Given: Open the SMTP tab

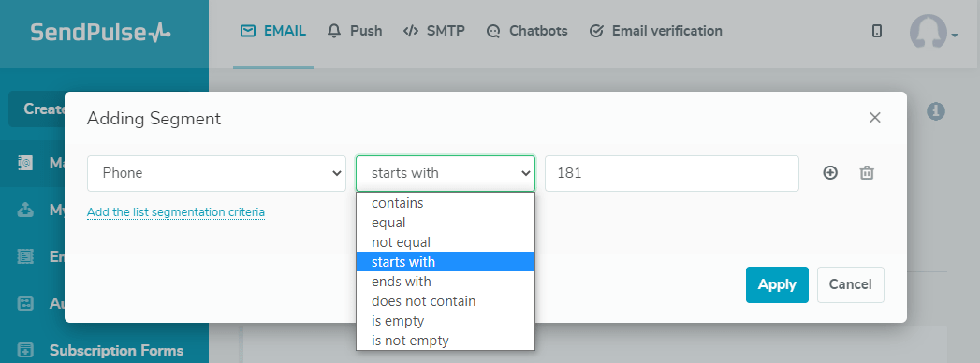Looking at the screenshot, I should pyautogui.click(x=433, y=31).
